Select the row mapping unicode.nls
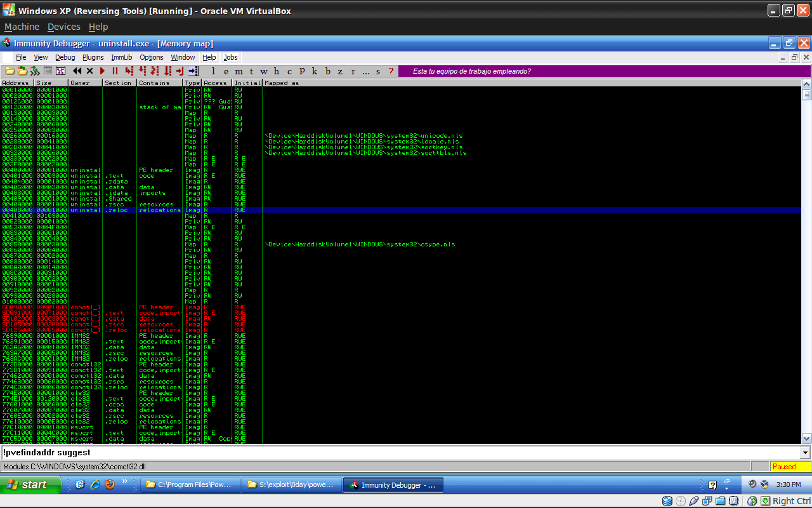 pyautogui.click(x=401, y=136)
